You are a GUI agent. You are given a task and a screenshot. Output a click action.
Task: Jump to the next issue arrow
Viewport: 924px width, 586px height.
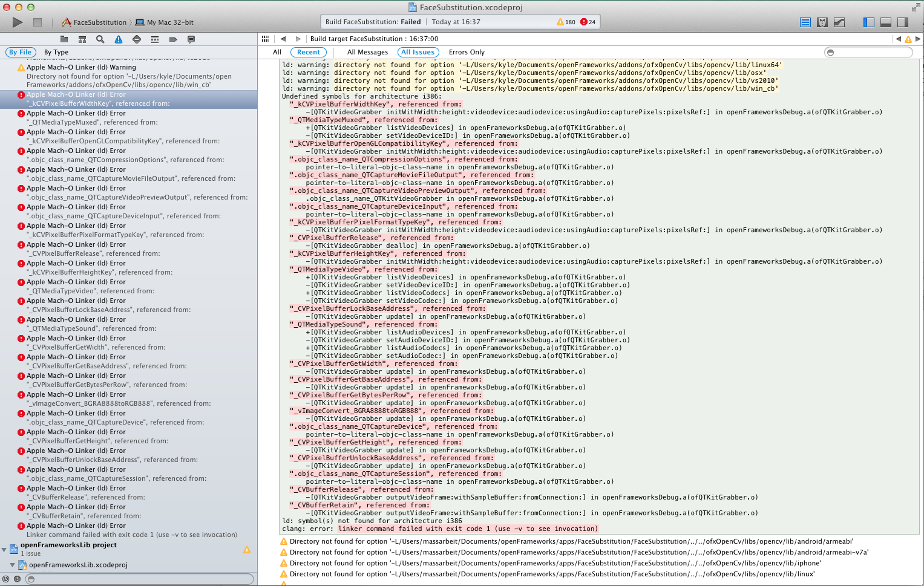918,39
